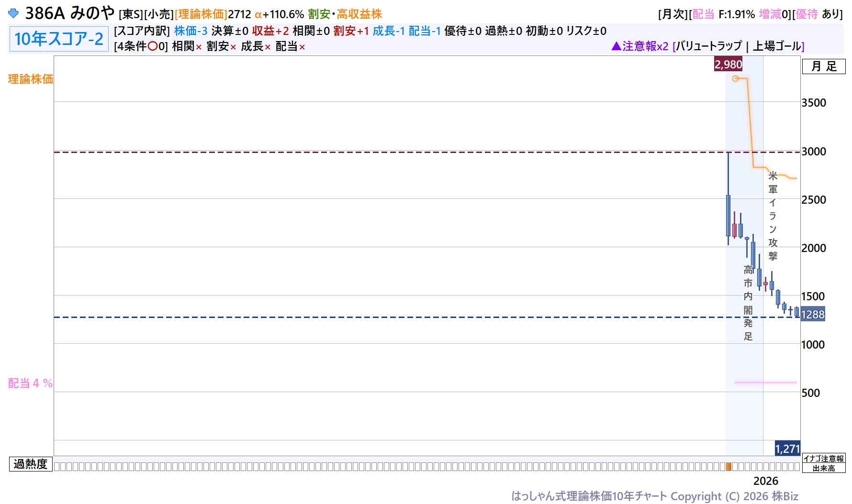The height and width of the screenshot is (504, 852).
Task: Click the 月足 timeframe box
Action: [824, 66]
